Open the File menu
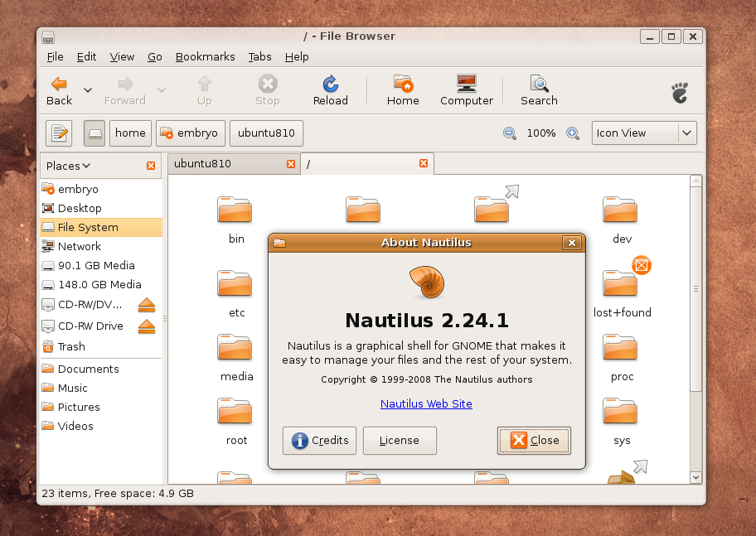756x536 pixels. 55,57
